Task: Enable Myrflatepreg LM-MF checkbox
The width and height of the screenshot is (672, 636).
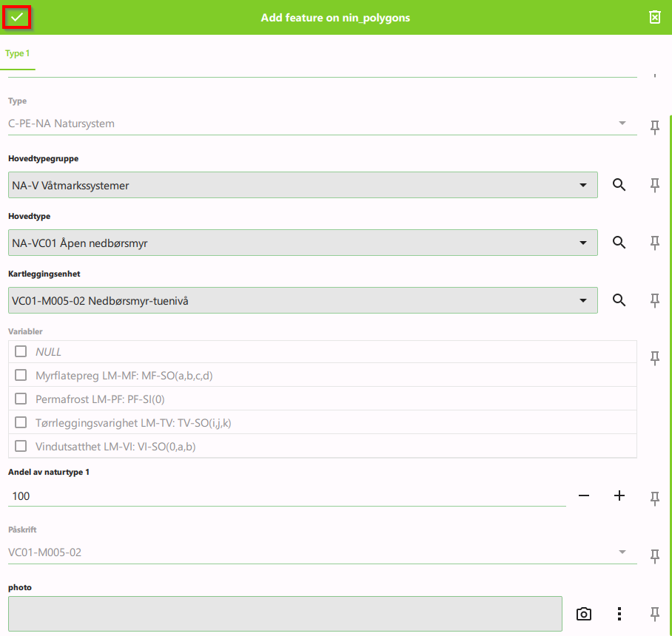Action: coord(21,376)
